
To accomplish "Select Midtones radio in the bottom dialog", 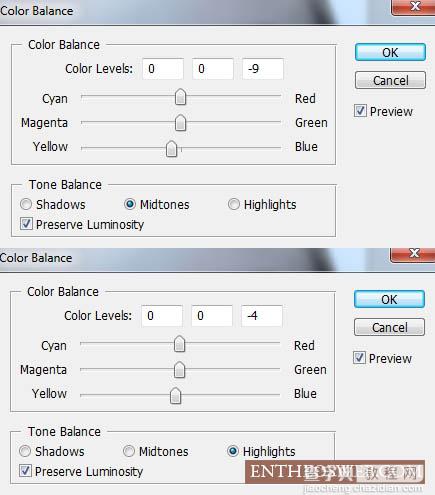I will 129,451.
